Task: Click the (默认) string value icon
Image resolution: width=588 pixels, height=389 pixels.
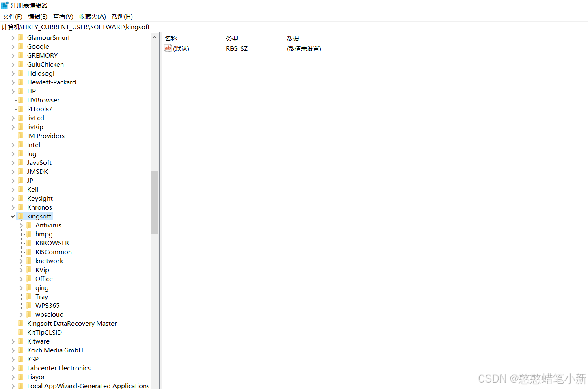Action: [x=168, y=48]
